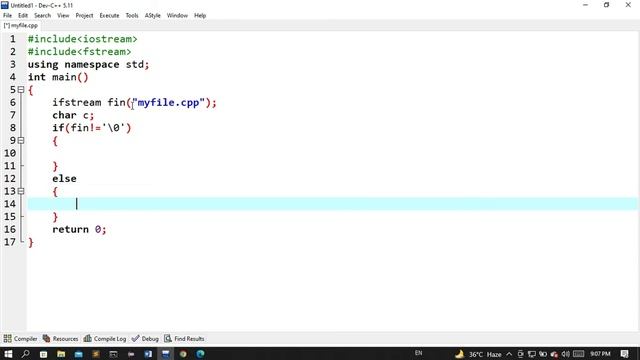Open the Execute menu
The width and height of the screenshot is (640, 360).
[109, 16]
